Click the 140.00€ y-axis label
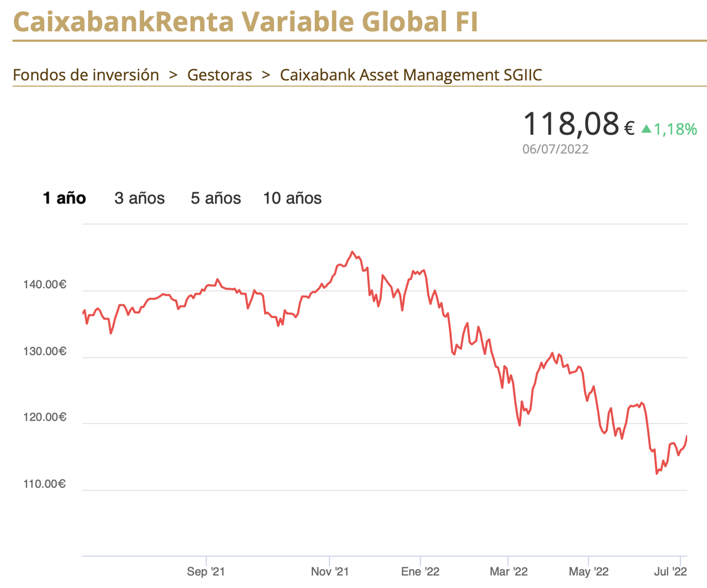Screen dimensions: 707x588 point(45,285)
